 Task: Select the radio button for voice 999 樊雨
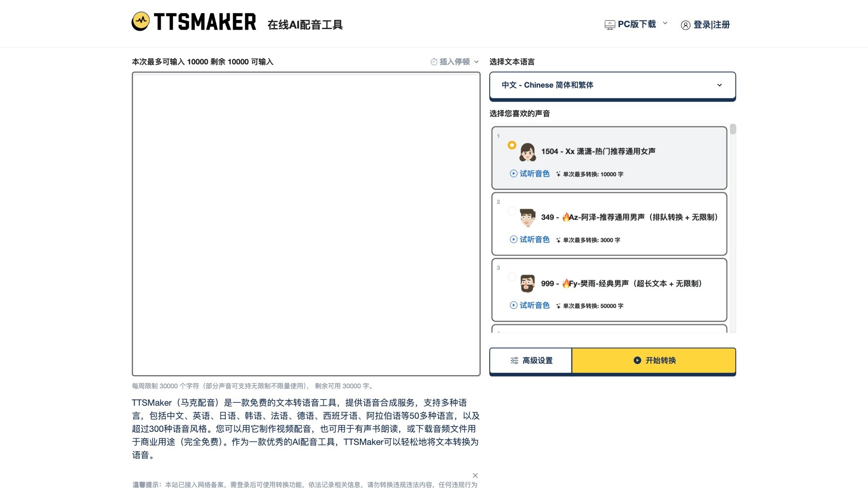(512, 277)
